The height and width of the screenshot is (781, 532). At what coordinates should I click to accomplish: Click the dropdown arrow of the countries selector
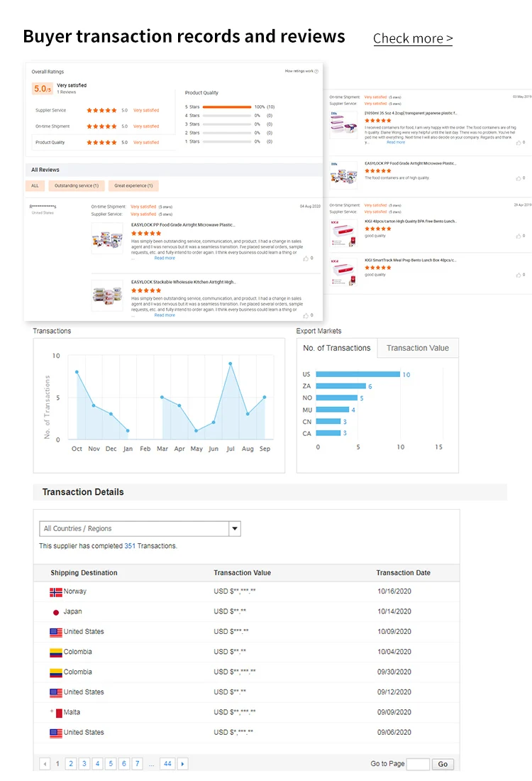(x=234, y=528)
